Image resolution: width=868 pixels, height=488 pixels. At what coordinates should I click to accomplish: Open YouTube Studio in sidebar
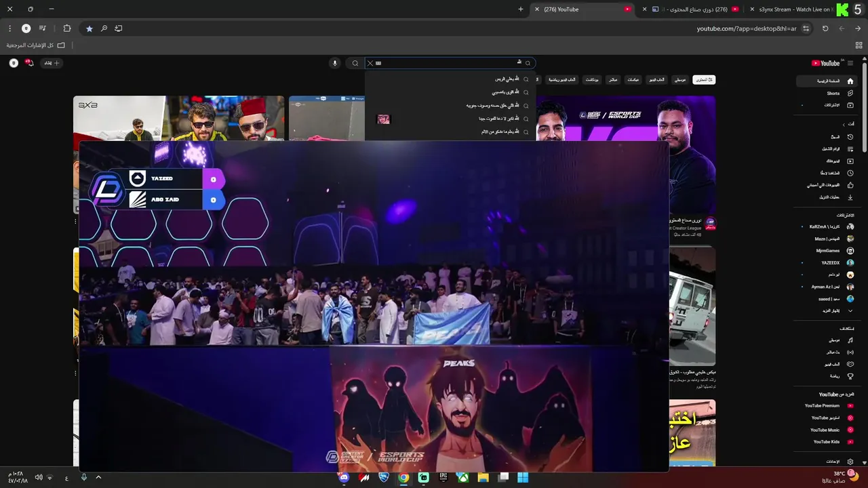[x=827, y=418]
